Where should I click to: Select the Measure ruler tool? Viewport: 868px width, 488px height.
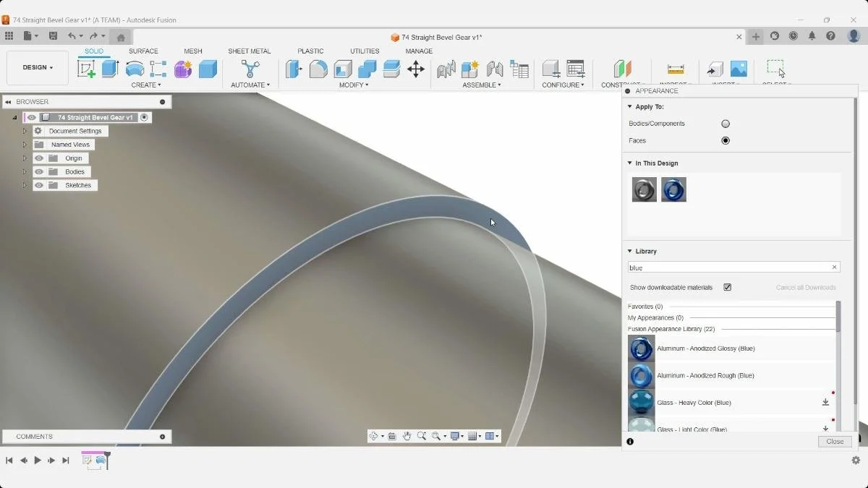(676, 69)
